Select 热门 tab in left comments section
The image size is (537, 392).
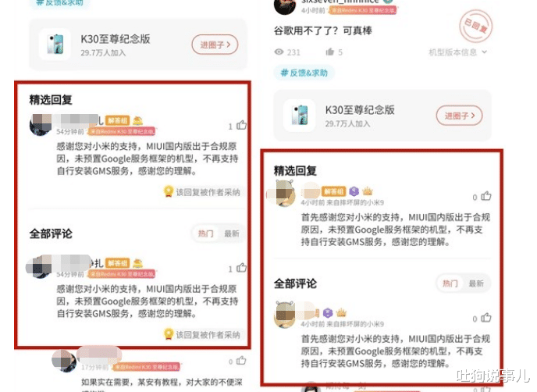pyautogui.click(x=205, y=233)
